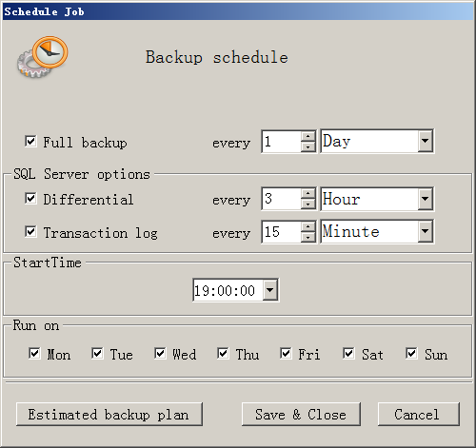Click the Run on group label
Viewport: 476px width, 448px height.
pos(36,325)
